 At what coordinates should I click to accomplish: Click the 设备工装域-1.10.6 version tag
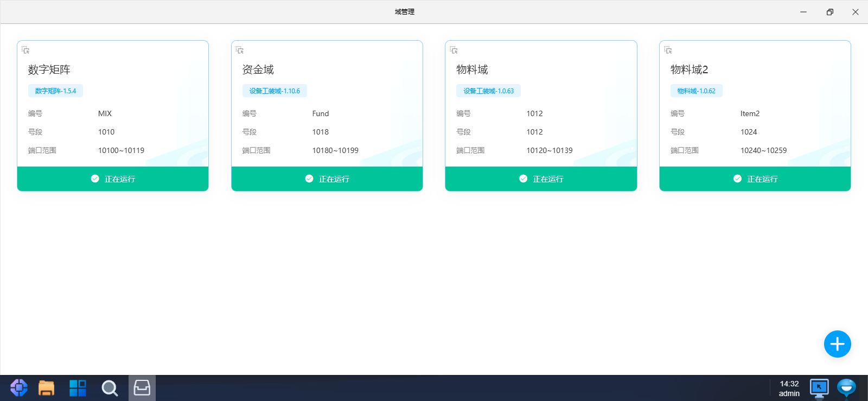(x=275, y=91)
